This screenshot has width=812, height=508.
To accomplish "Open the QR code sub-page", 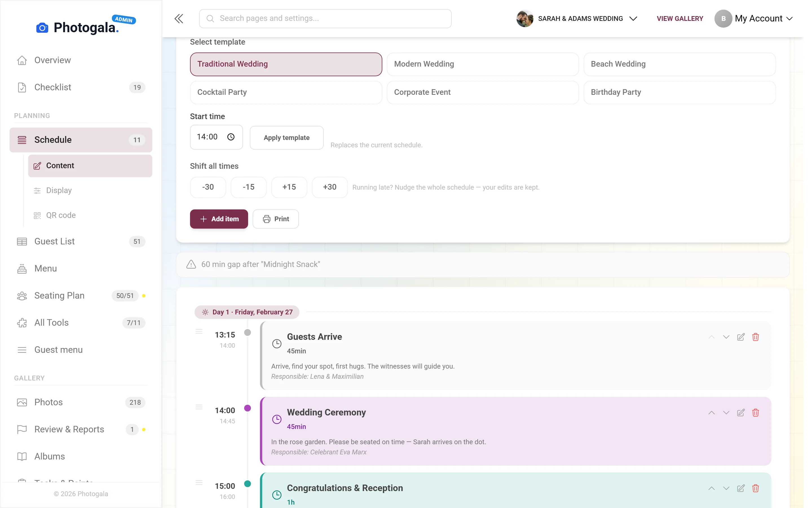I will (90, 215).
